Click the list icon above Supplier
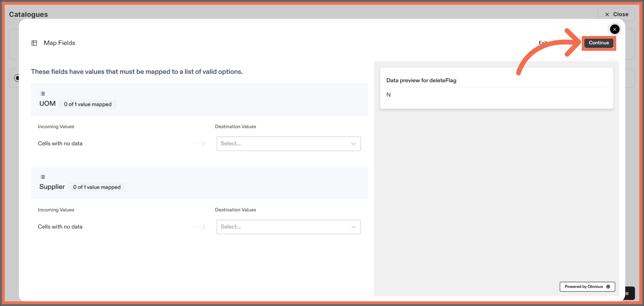Viewport: 644px width, 306px height. [x=42, y=177]
